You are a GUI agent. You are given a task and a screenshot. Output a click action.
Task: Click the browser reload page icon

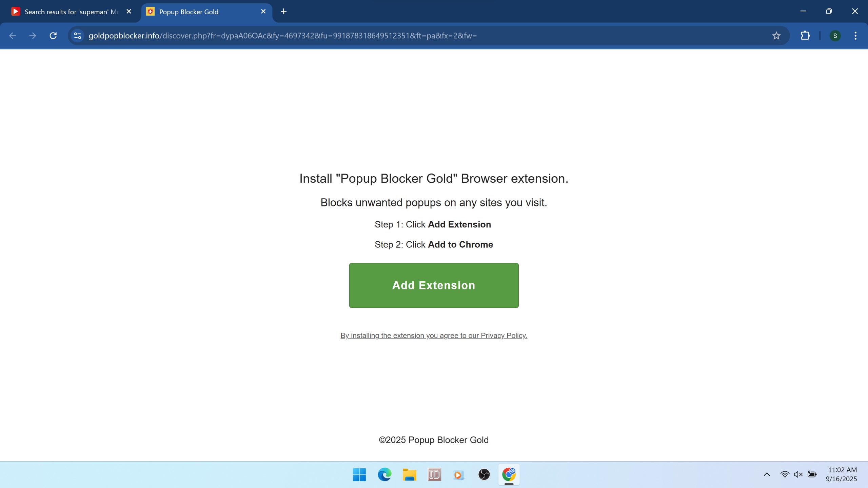point(53,36)
